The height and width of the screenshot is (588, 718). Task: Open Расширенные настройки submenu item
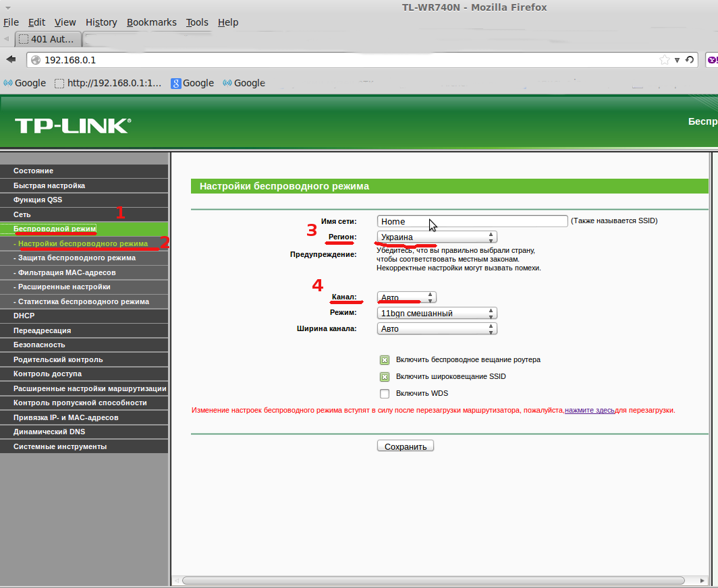84,287
